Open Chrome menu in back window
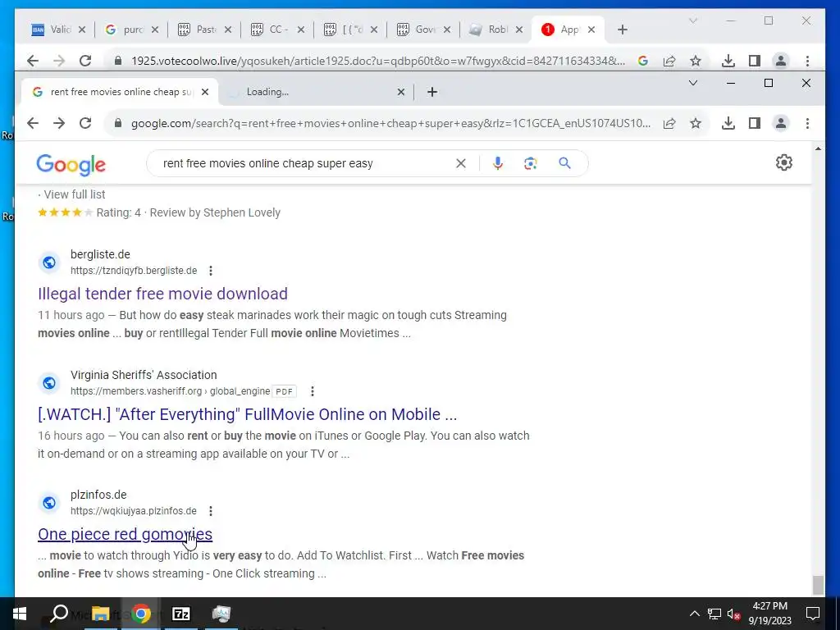 (807, 61)
